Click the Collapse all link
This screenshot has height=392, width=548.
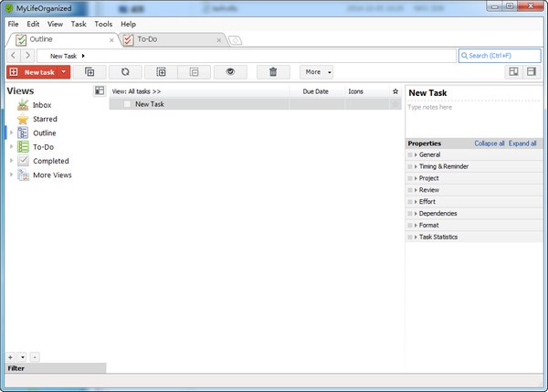490,143
